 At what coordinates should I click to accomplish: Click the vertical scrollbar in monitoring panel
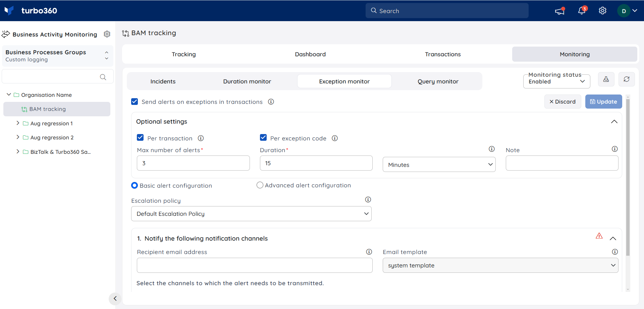628,178
